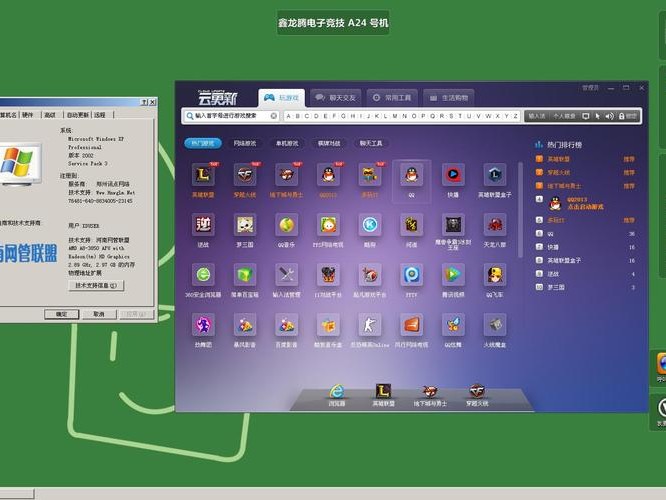Filter games by letter A

[288, 116]
